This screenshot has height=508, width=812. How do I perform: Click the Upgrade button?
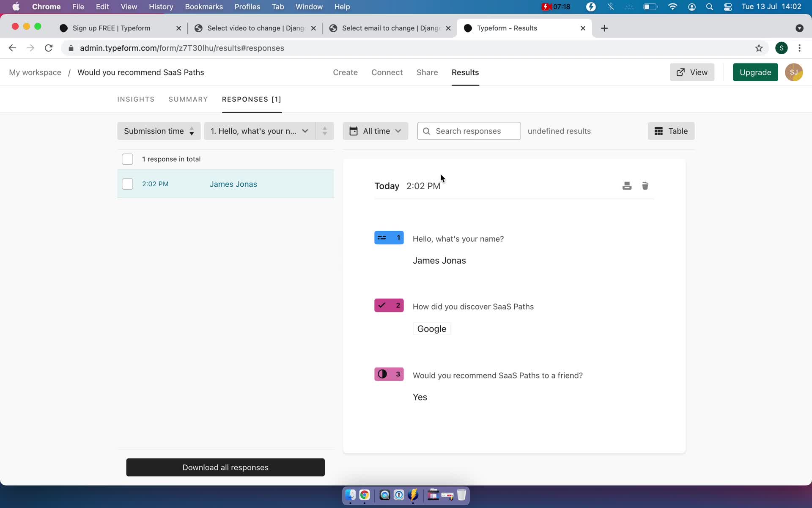(755, 72)
